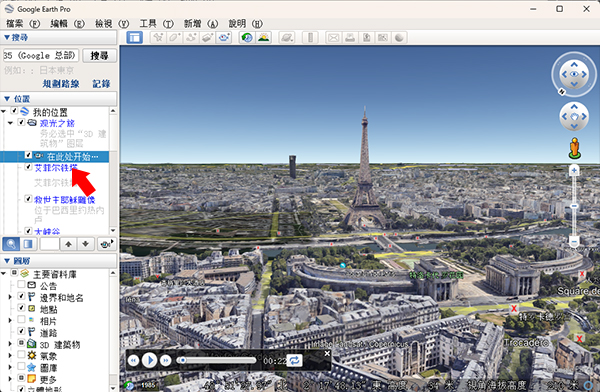600x392 pixels.
Task: Select the Add Image Overlay tool
Action: 207,38
